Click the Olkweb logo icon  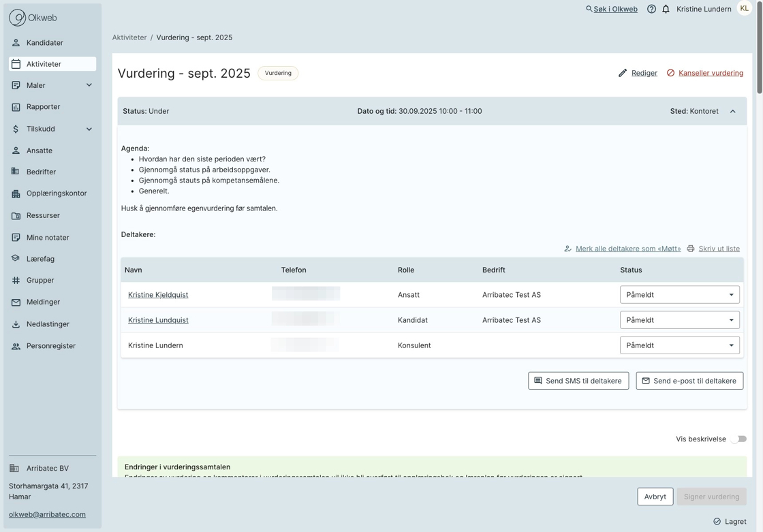point(17,18)
